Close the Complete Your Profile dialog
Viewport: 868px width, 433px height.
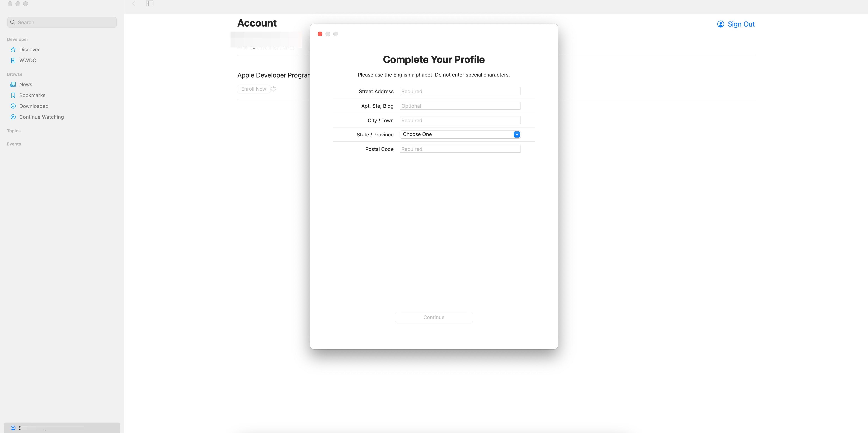(320, 34)
